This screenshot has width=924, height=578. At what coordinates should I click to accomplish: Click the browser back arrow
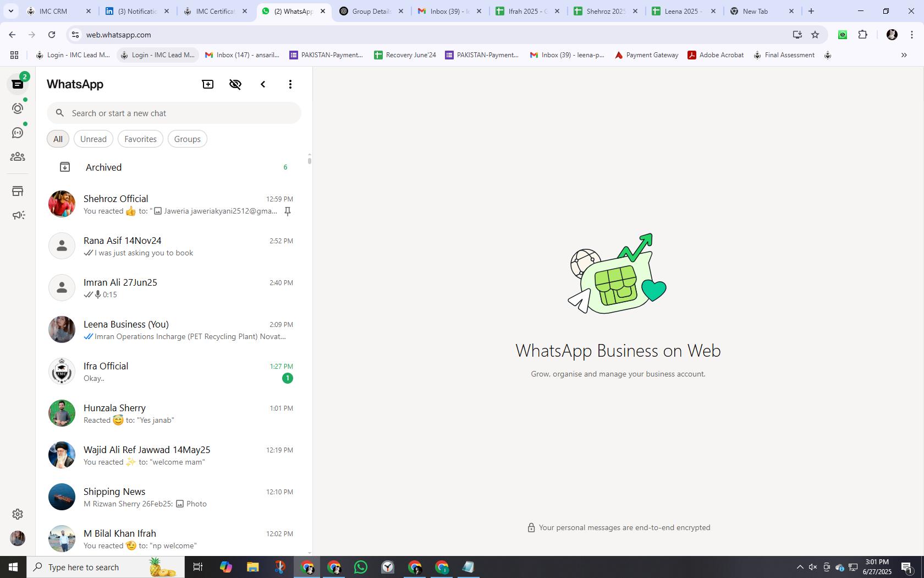(x=12, y=35)
